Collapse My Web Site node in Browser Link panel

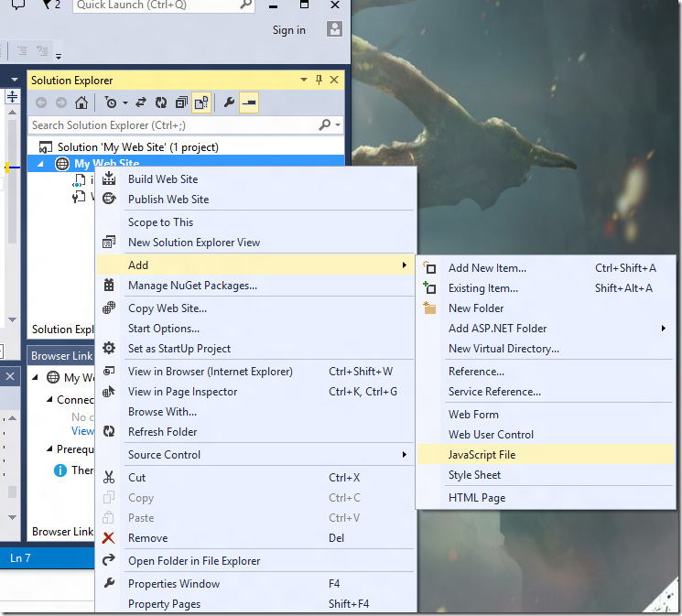(x=35, y=377)
